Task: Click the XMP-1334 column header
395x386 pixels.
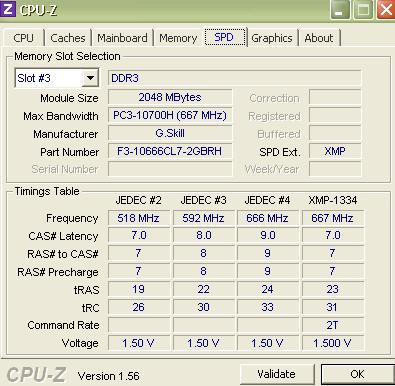Action: pos(333,200)
